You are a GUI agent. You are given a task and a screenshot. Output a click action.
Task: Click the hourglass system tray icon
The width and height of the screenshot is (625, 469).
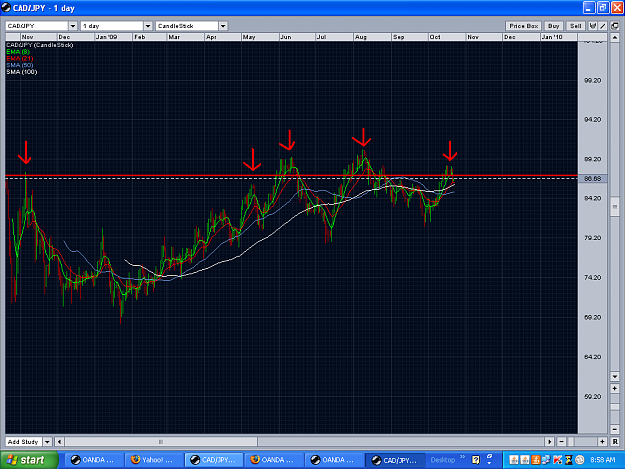pyautogui.click(x=569, y=460)
